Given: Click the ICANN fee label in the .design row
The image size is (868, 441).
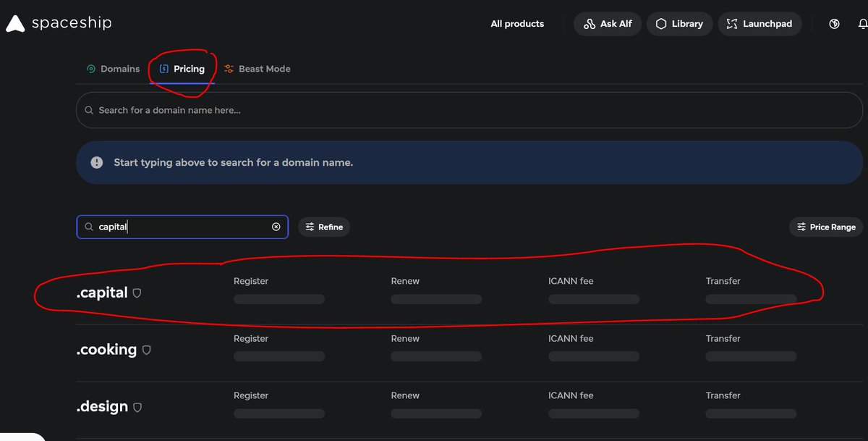Looking at the screenshot, I should pos(571,395).
